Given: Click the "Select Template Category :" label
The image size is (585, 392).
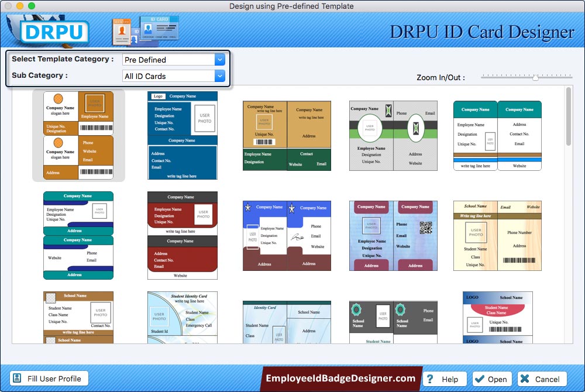Looking at the screenshot, I should [x=63, y=59].
